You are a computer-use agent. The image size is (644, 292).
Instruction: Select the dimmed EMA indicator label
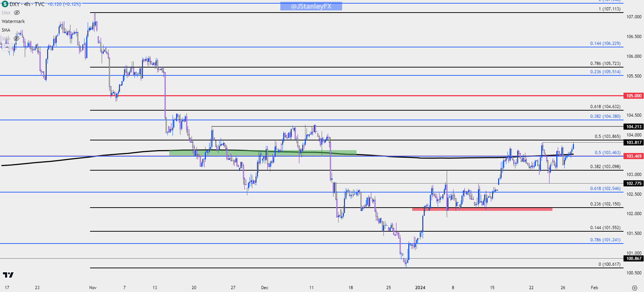pos(6,13)
